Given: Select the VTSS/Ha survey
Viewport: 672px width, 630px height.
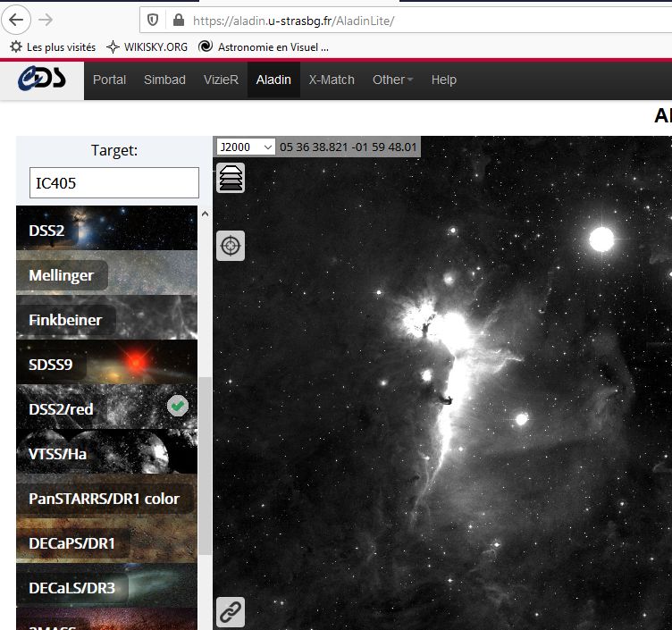Looking at the screenshot, I should click(106, 451).
